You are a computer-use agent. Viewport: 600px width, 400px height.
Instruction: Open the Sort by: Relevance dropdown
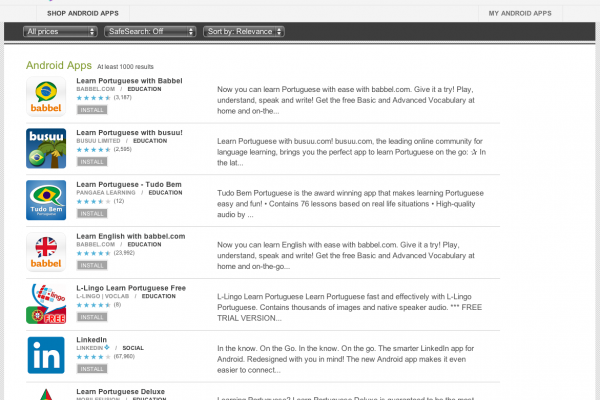244,31
